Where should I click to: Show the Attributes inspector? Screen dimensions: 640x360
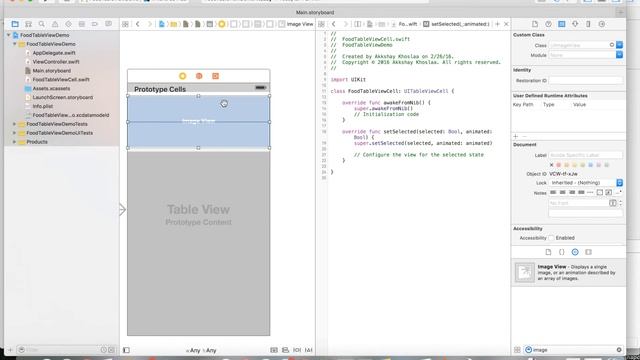pyautogui.click(x=575, y=24)
